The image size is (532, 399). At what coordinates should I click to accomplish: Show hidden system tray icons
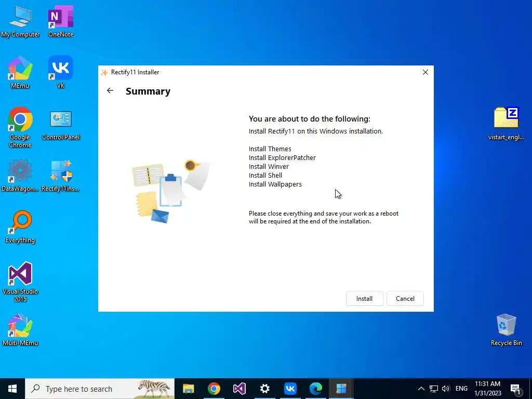(x=421, y=389)
